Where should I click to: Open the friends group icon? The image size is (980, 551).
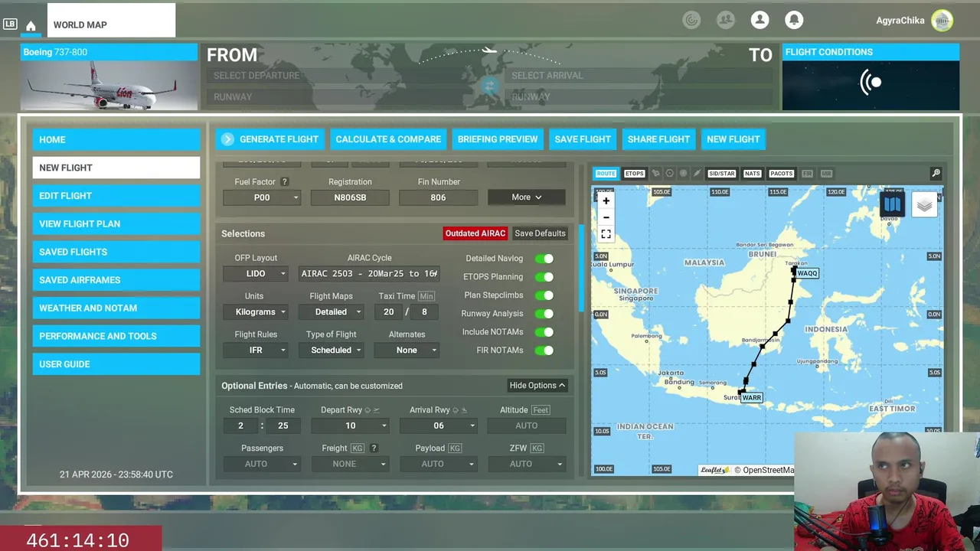(725, 20)
